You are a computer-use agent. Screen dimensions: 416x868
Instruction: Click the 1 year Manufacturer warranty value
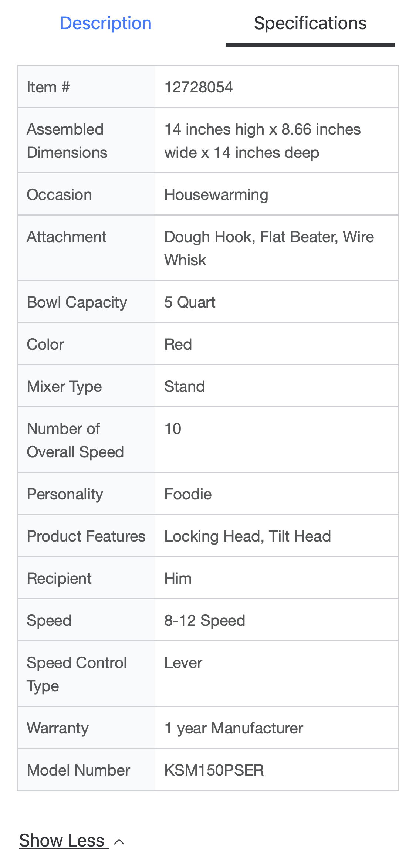click(x=234, y=728)
